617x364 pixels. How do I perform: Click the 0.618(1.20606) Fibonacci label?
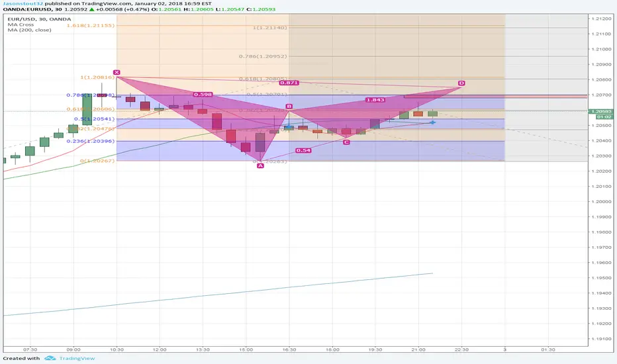(91, 109)
